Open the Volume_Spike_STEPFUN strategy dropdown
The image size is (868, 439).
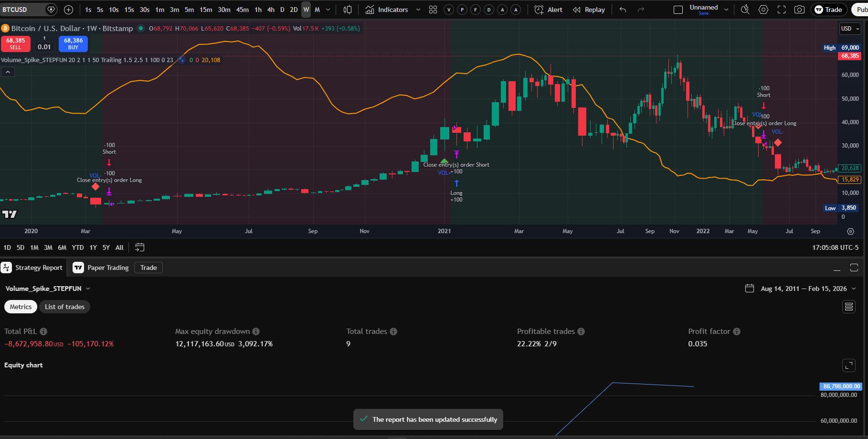point(48,288)
